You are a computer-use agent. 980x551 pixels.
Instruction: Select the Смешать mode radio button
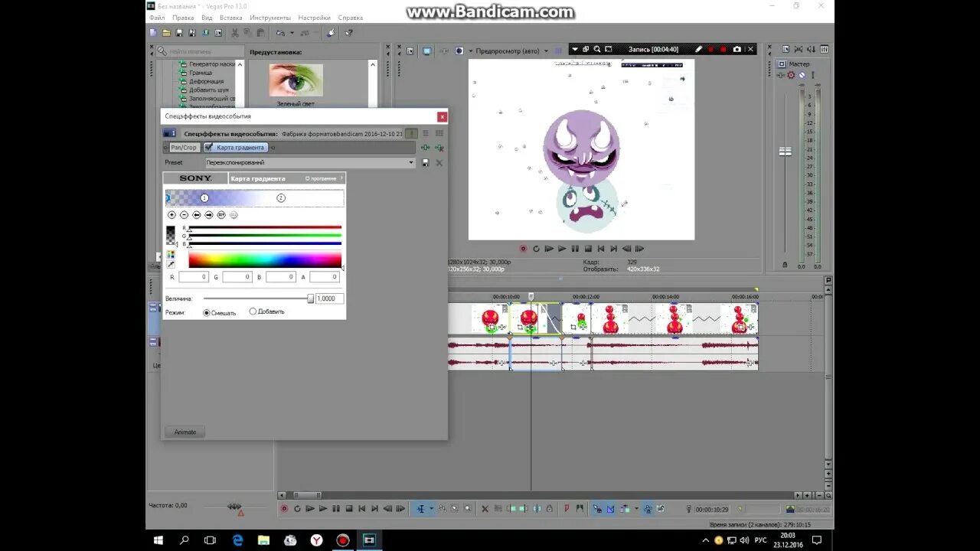click(207, 312)
